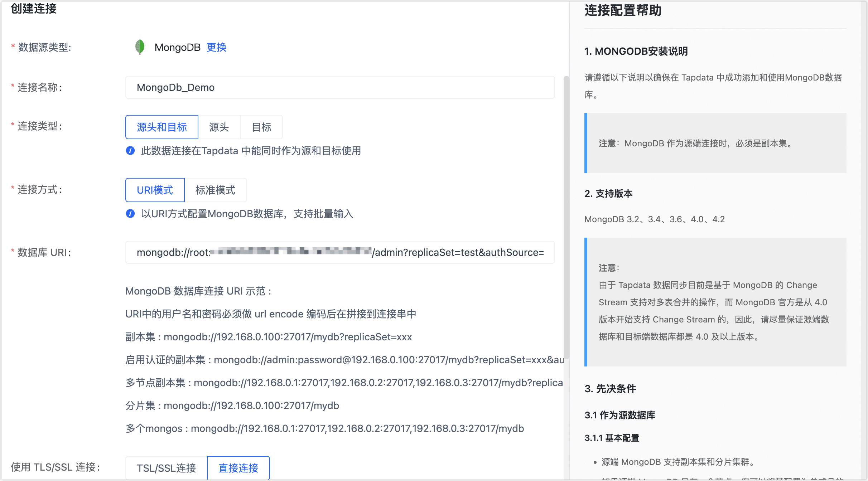868x481 pixels.
Task: Choose TSL/SSL连接 option
Action: coord(166,467)
